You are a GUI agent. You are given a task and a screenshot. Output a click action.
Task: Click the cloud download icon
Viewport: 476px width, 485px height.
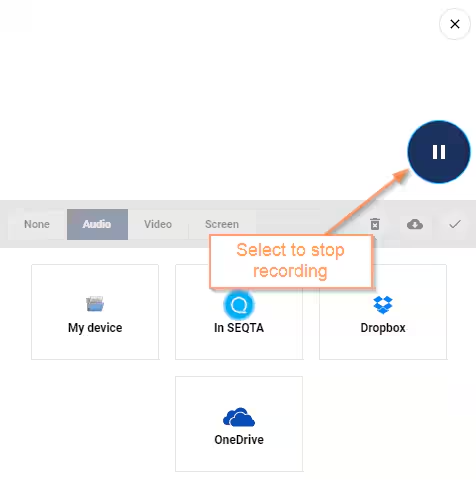pyautogui.click(x=415, y=224)
